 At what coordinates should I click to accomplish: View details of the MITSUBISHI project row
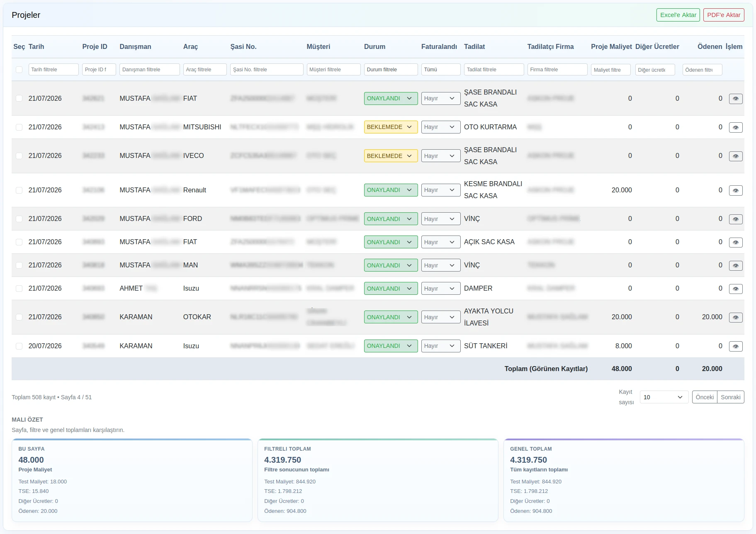(x=736, y=127)
